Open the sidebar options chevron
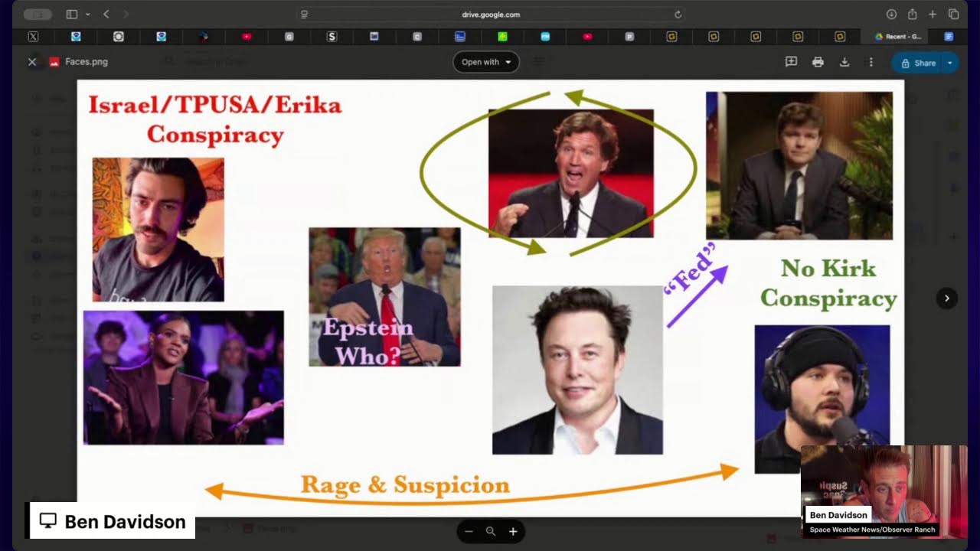Viewport: 980px width, 551px height. click(88, 15)
